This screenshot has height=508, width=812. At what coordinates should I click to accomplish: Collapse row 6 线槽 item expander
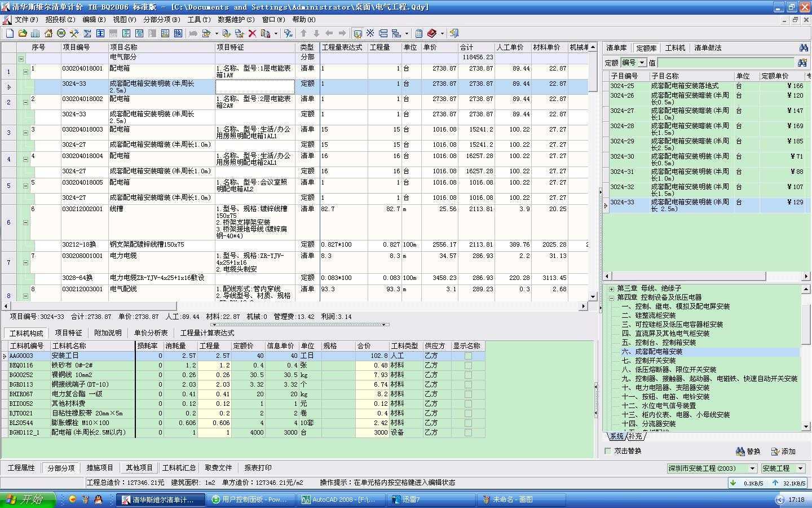click(x=25, y=222)
